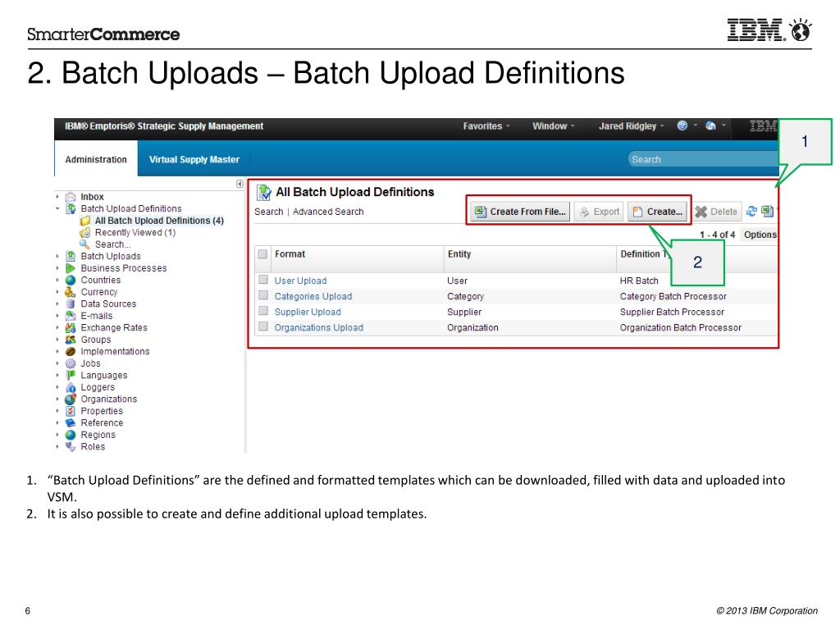Click the Create... button
This screenshot has width=840, height=630.
click(x=657, y=212)
